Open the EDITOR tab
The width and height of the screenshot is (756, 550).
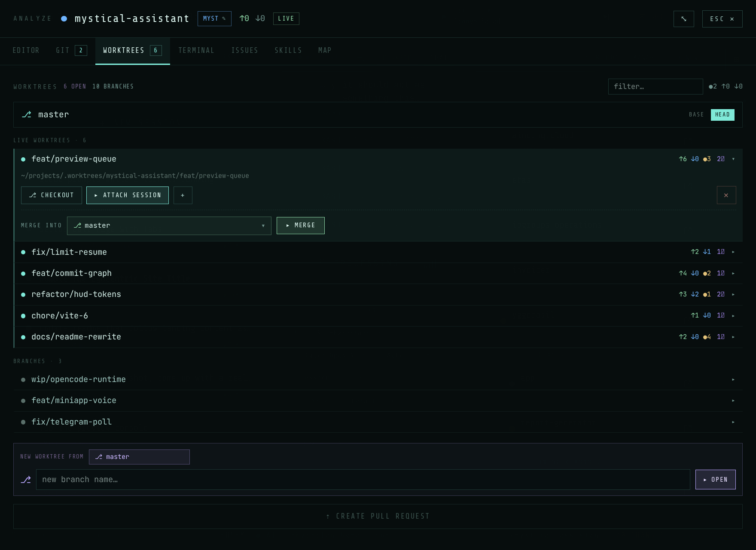coord(26,51)
